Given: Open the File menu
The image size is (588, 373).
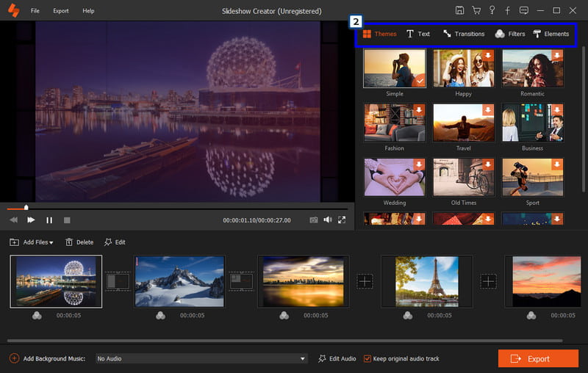Looking at the screenshot, I should pyautogui.click(x=35, y=11).
